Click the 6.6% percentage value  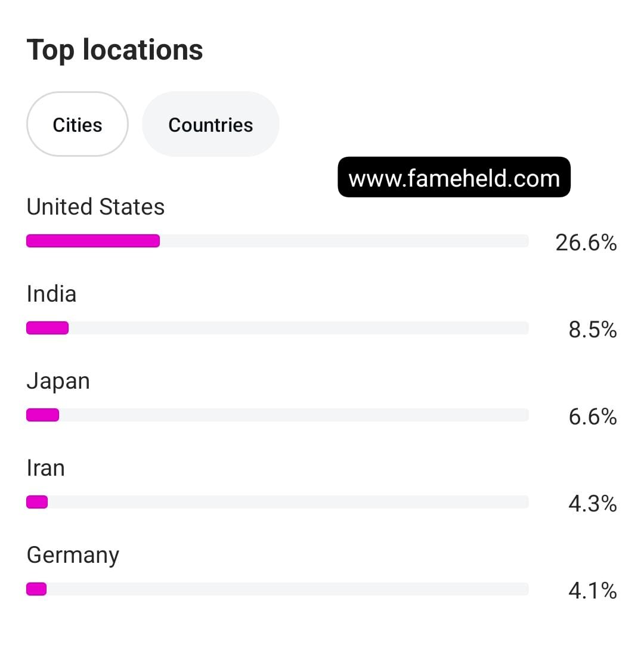592,417
